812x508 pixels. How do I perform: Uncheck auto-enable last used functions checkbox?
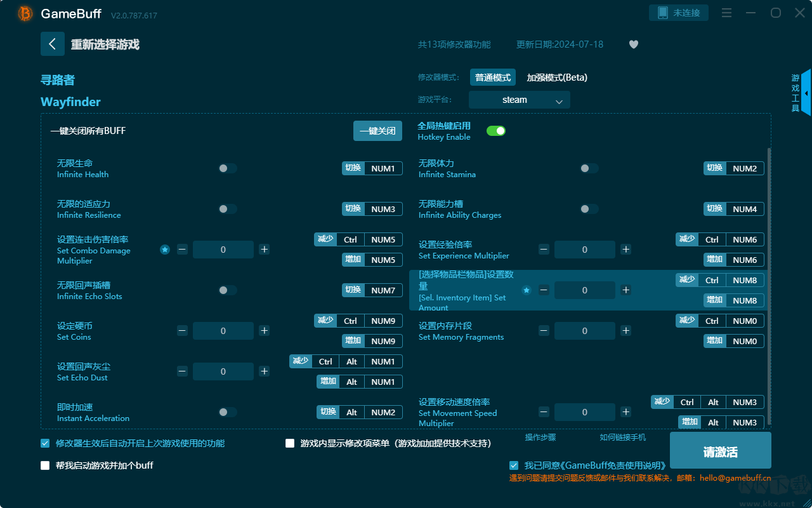pyautogui.click(x=45, y=443)
